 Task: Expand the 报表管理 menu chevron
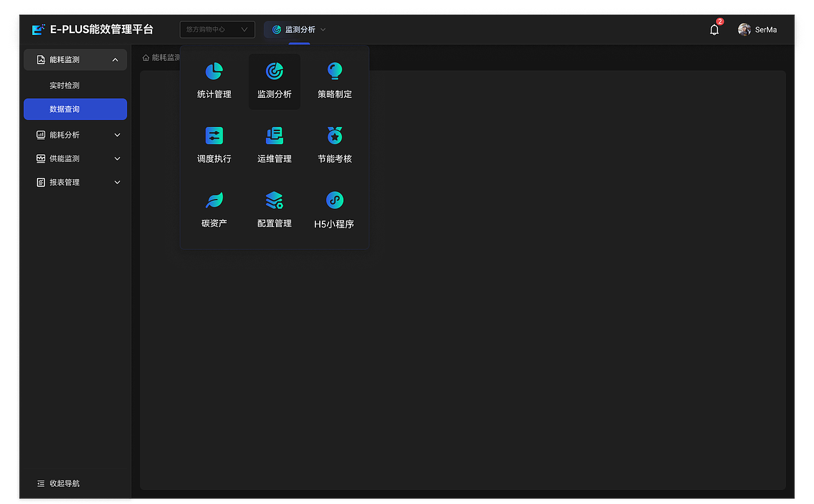point(117,182)
